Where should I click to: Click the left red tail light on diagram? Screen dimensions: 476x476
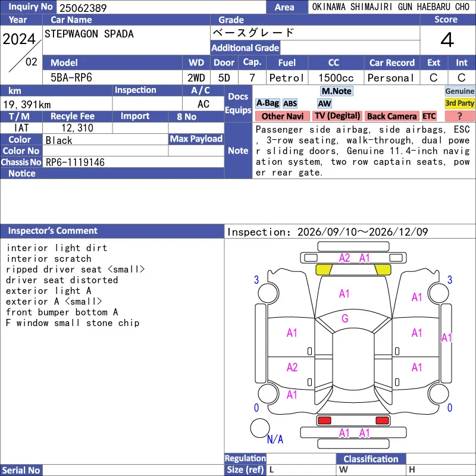(324, 421)
